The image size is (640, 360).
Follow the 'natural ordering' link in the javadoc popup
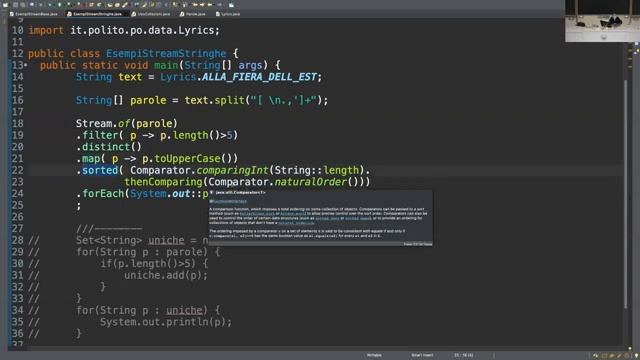pyautogui.click(x=296, y=223)
